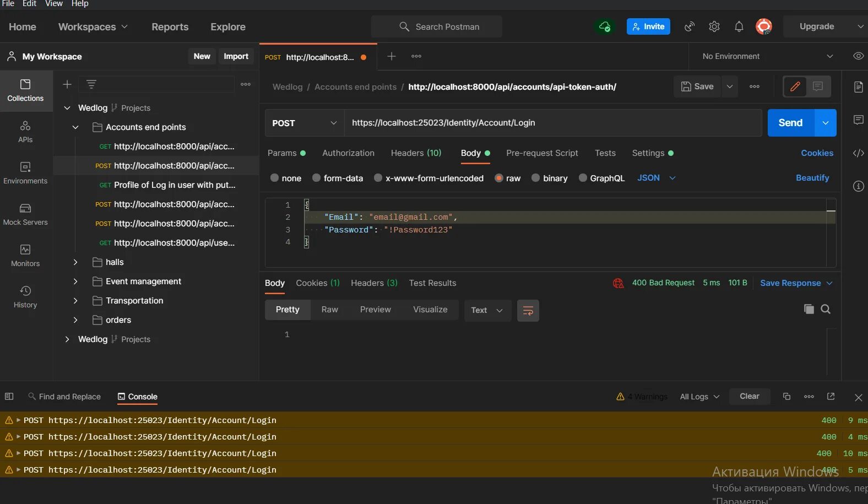This screenshot has width=868, height=504.
Task: Switch to edit mode pencil icon
Action: pos(795,86)
